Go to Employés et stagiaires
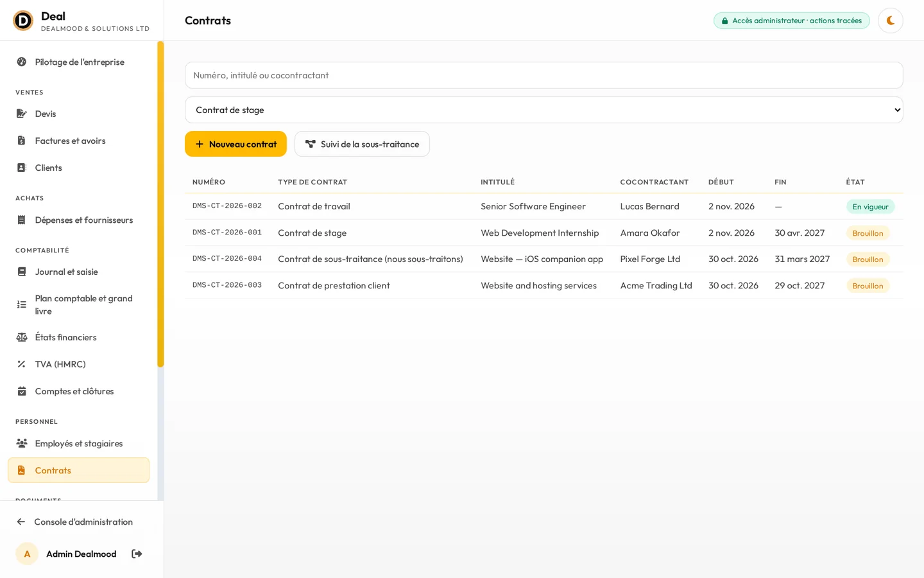This screenshot has width=924, height=578. tap(78, 443)
